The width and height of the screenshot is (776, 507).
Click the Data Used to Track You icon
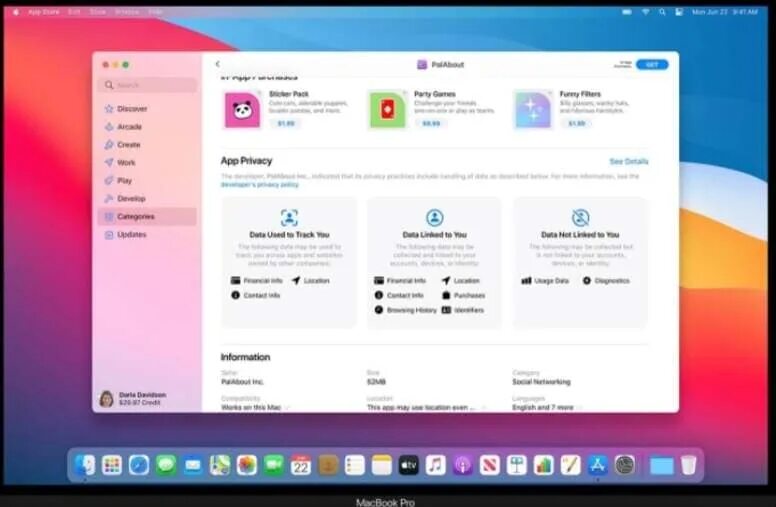289,217
